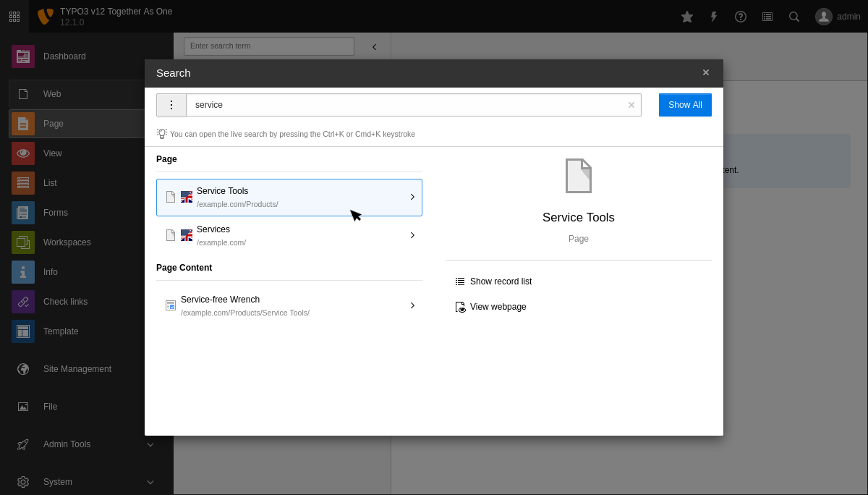Select the View module eye icon

(22, 153)
